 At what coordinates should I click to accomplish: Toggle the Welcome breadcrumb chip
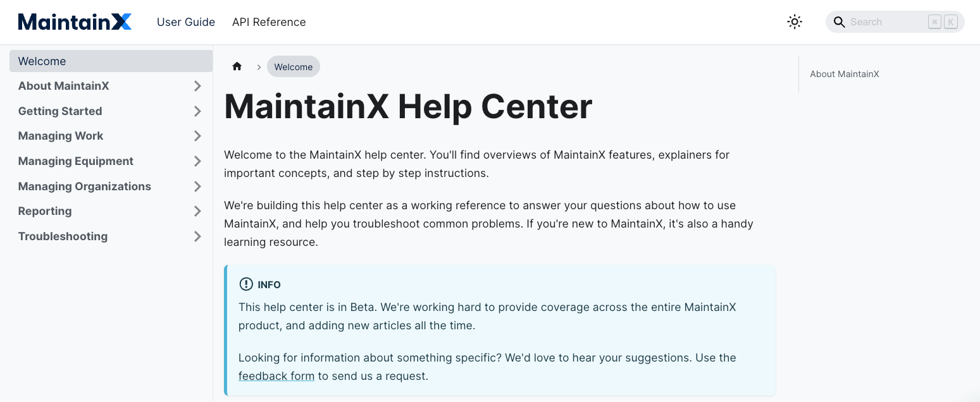click(x=293, y=66)
